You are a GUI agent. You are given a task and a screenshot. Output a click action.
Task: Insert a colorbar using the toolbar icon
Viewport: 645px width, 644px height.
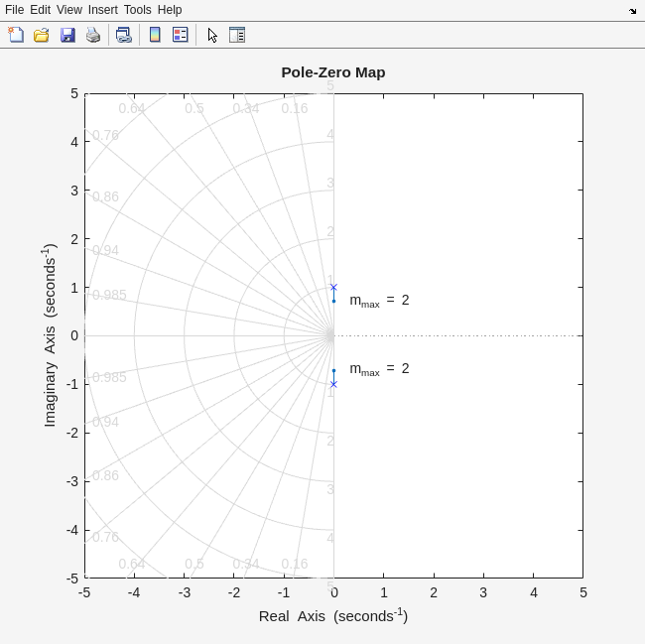155,35
